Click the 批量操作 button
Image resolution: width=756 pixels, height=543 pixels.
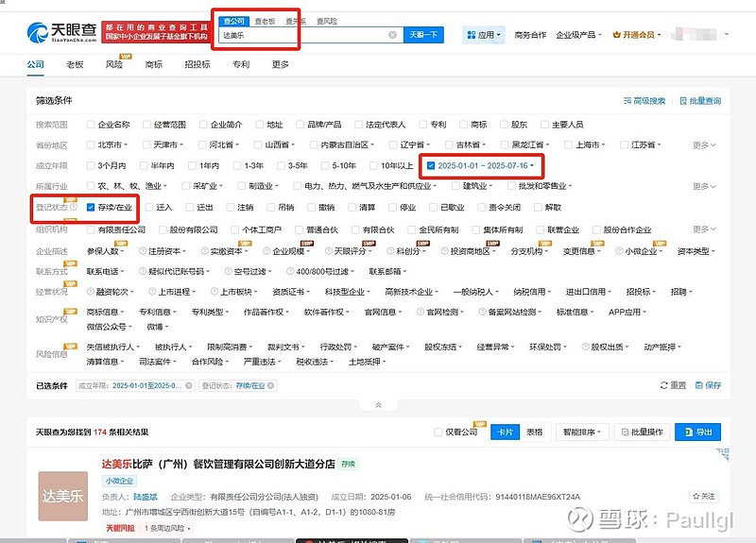pos(642,432)
